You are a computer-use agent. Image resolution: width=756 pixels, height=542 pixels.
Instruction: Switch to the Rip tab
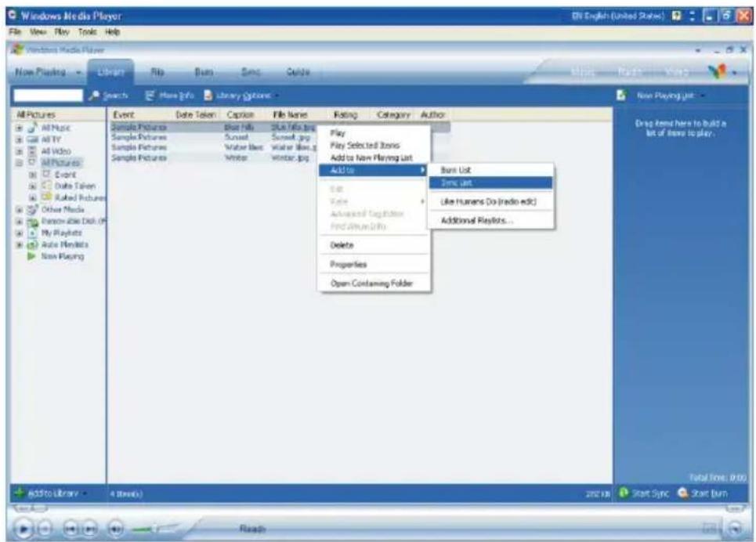pyautogui.click(x=157, y=72)
